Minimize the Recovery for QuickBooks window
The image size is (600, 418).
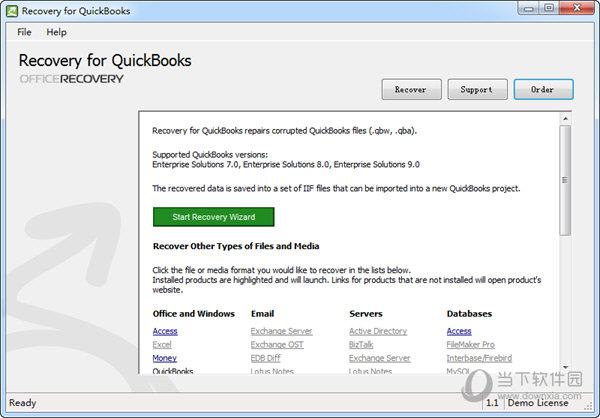point(529,8)
